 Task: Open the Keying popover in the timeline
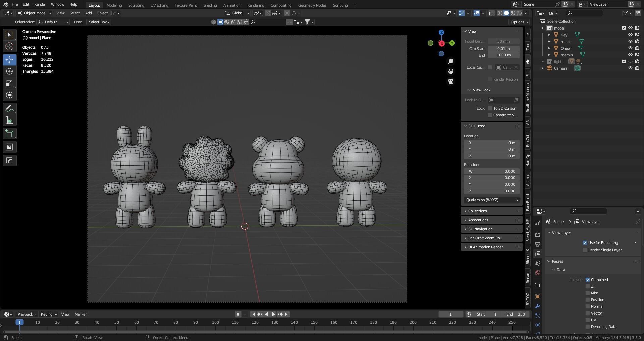[x=49, y=314]
